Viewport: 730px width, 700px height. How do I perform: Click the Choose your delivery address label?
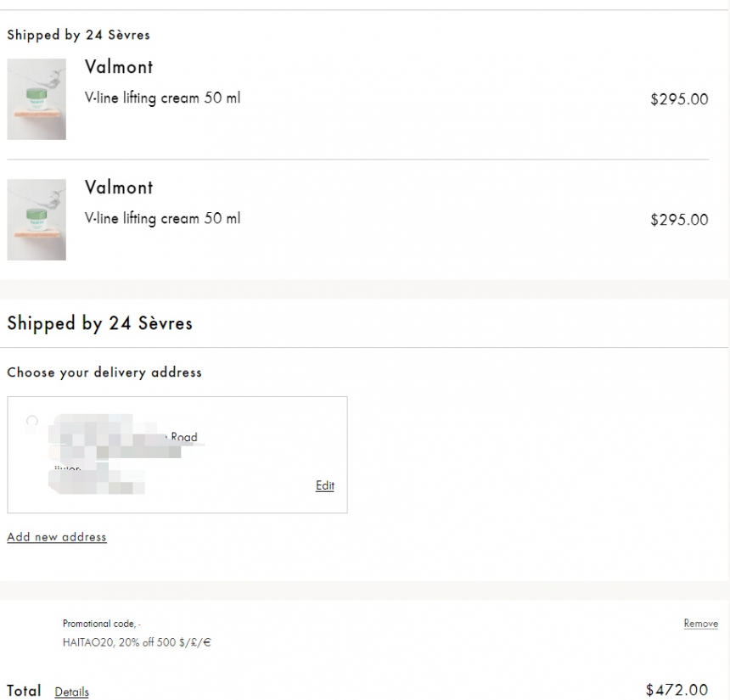pyautogui.click(x=104, y=372)
